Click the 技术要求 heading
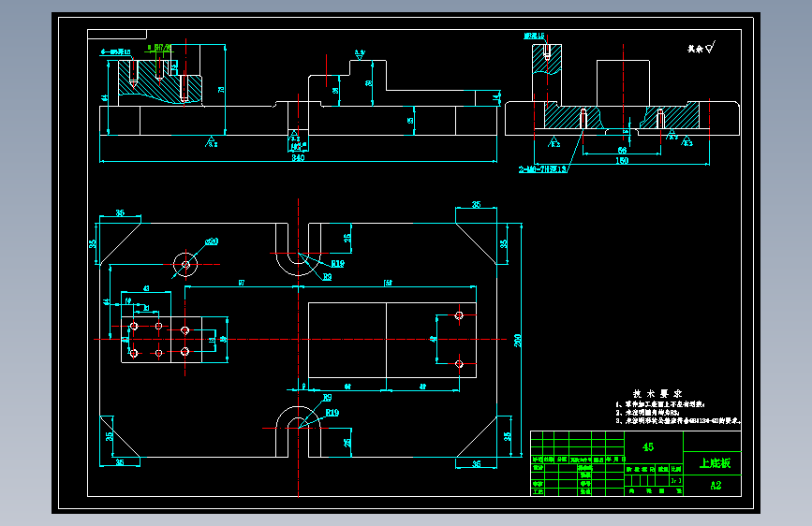 coord(657,393)
